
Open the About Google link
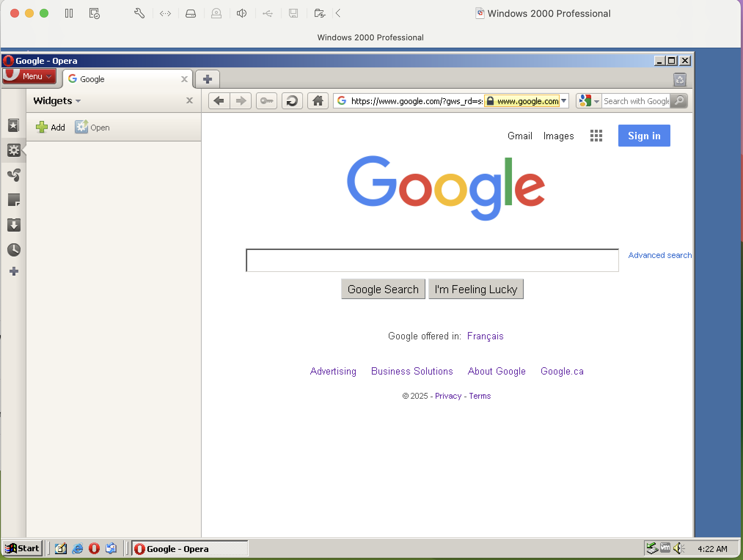[x=497, y=371]
